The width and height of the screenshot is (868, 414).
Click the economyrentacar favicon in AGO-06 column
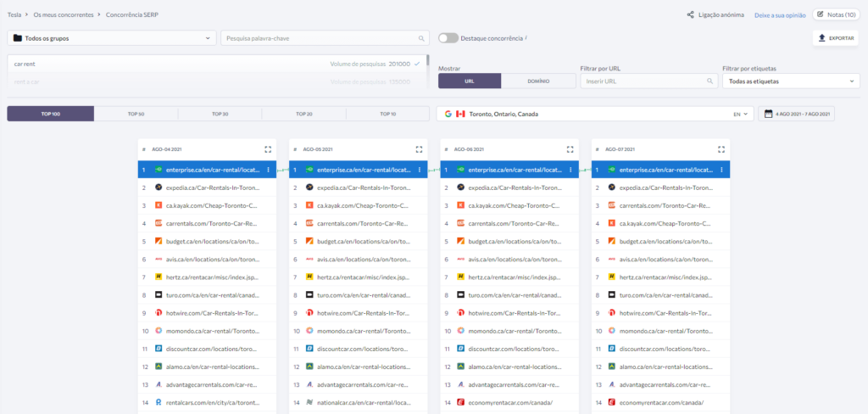tap(460, 402)
